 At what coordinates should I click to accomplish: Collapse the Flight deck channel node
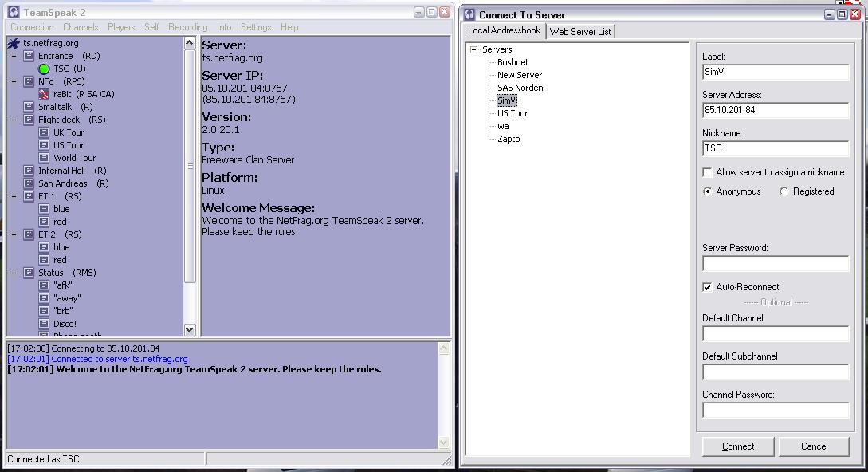pyautogui.click(x=14, y=120)
